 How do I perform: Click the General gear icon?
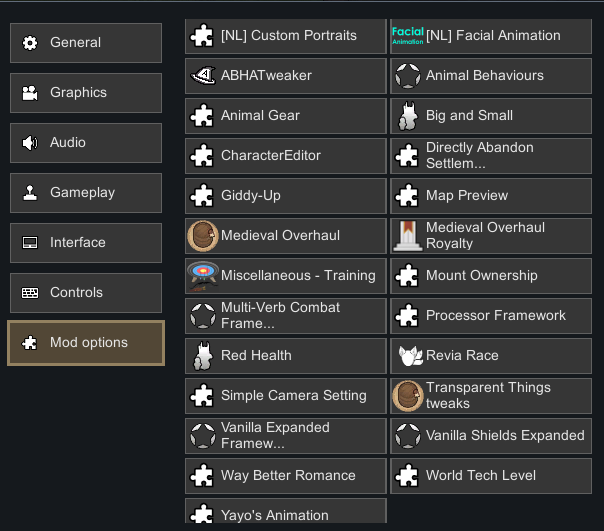[30, 43]
